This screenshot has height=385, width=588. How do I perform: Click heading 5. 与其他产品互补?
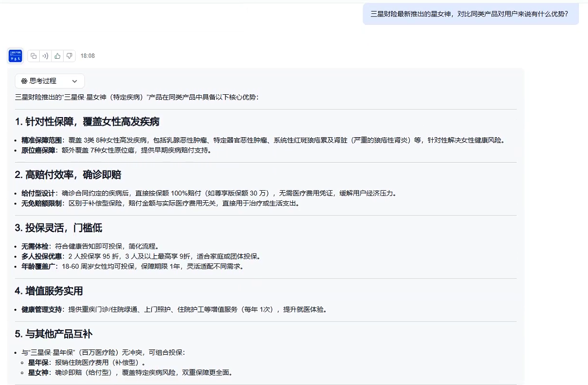[x=54, y=334]
